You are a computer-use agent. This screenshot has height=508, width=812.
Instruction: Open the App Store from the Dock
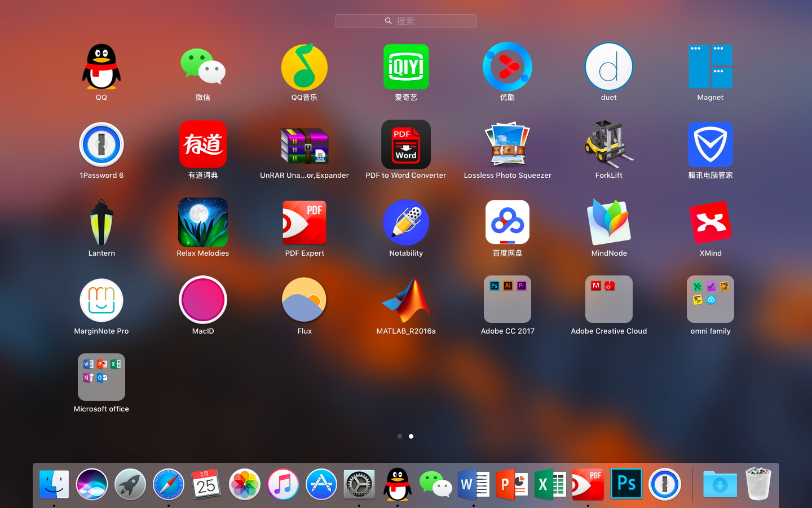(x=321, y=484)
